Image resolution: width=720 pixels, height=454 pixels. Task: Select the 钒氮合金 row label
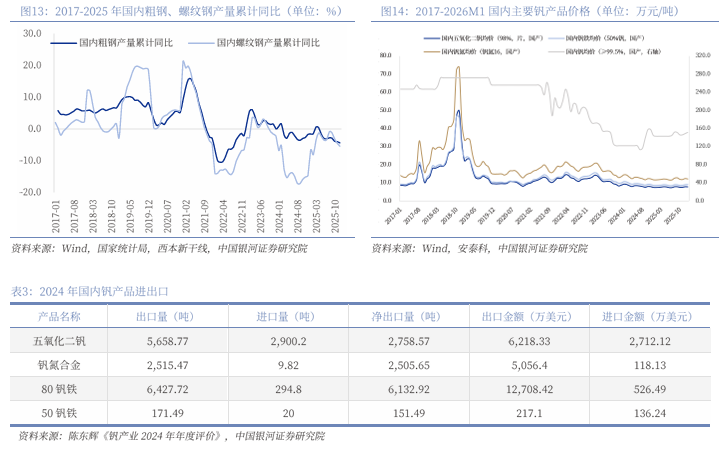pos(59,365)
